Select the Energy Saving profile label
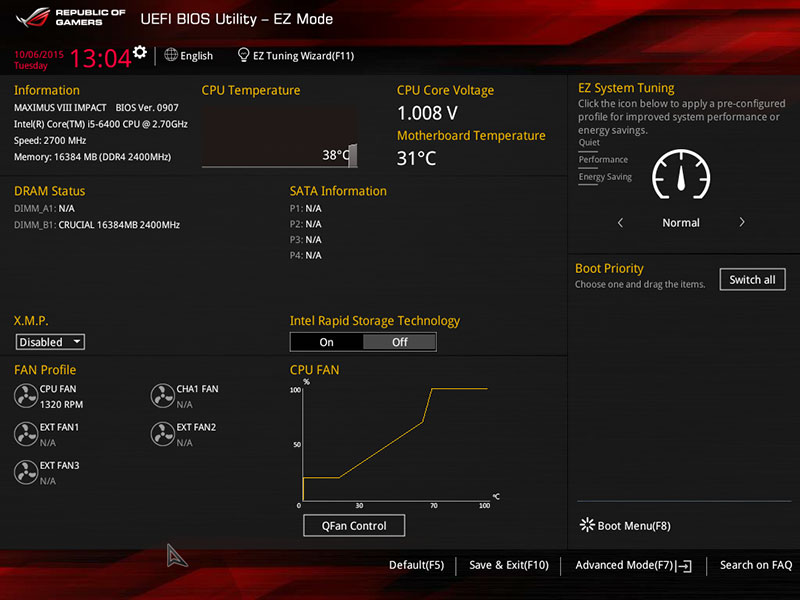800x600 pixels. [x=605, y=177]
